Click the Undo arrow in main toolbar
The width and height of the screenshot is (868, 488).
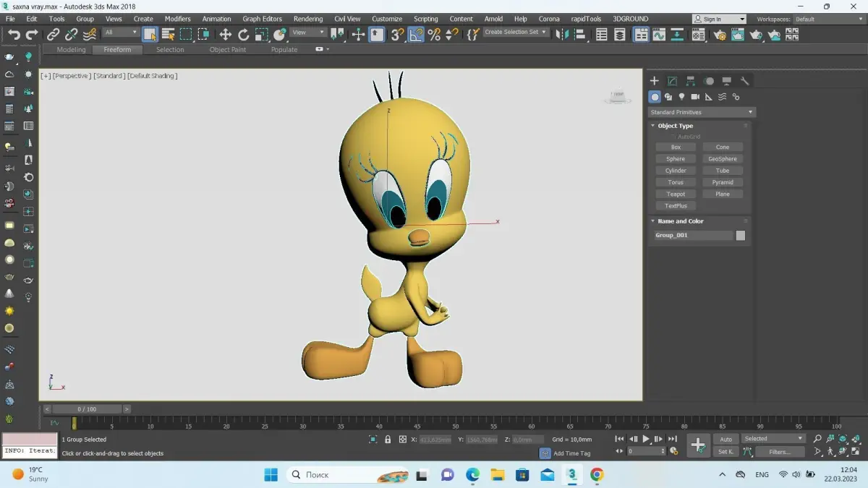pos(14,34)
